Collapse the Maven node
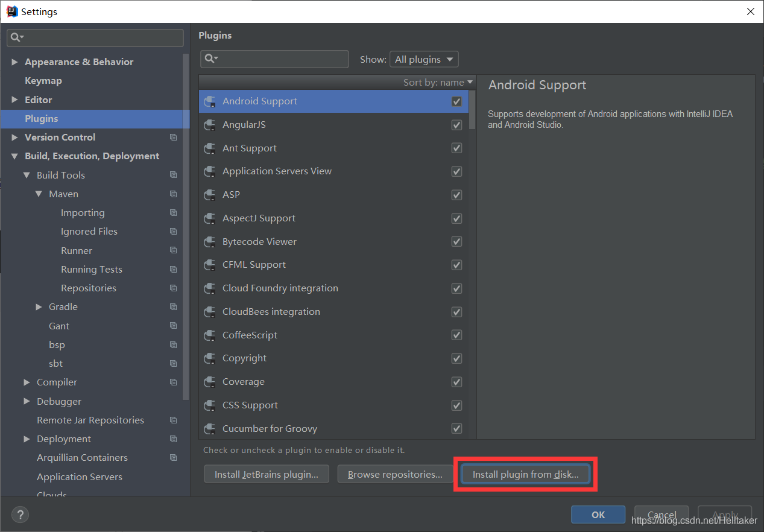 point(39,194)
